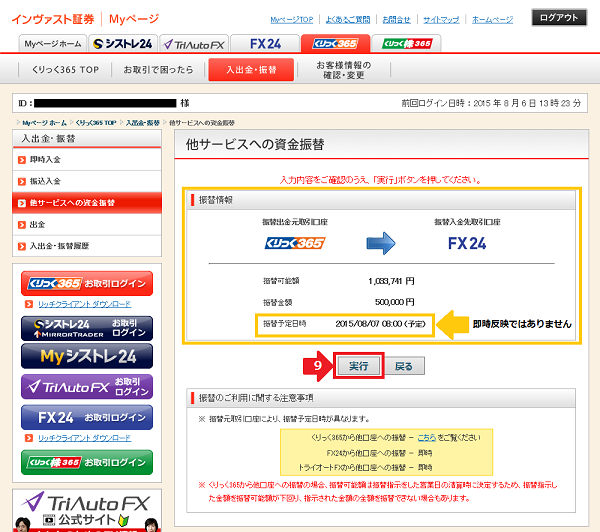The image size is (600, 532).
Task: Click Myページ ホーム breadcrumb link
Action: tap(44, 123)
